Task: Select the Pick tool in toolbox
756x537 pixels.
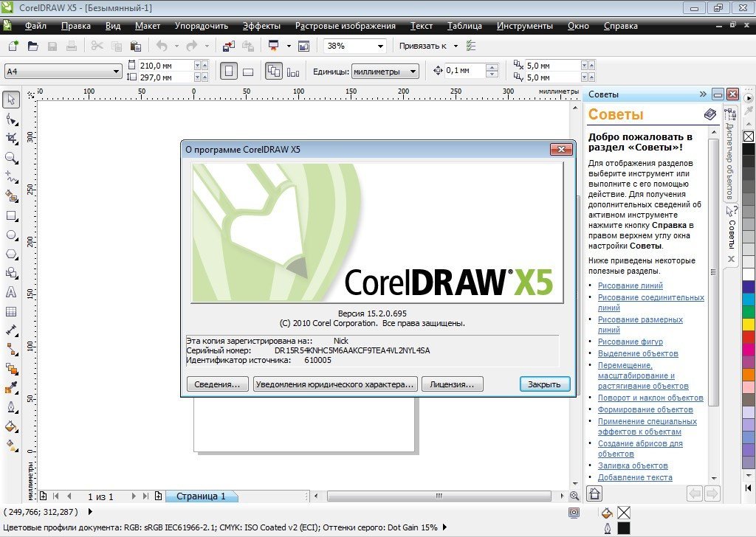Action: tap(11, 100)
